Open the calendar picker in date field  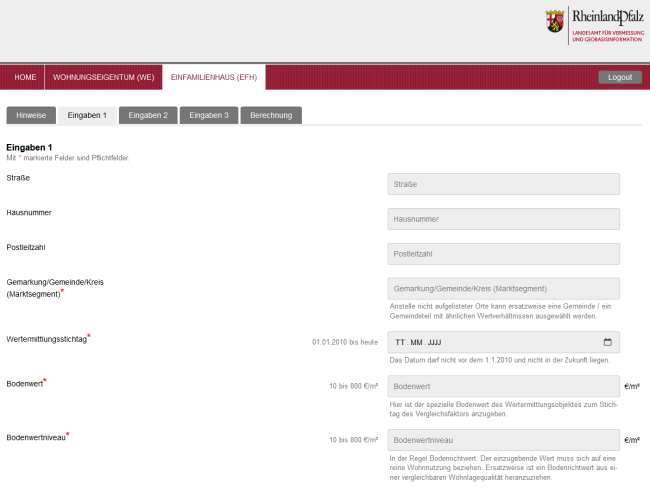point(607,342)
